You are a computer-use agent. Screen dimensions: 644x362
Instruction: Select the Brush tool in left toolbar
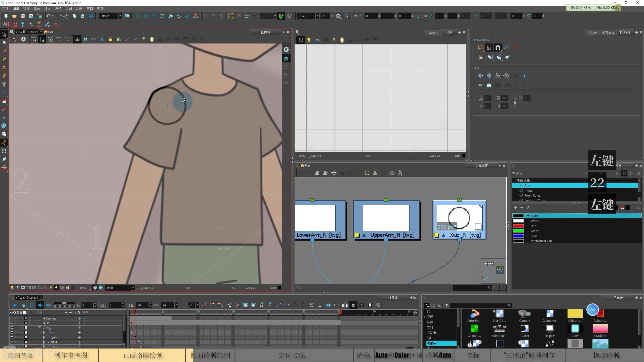pyautogui.click(x=4, y=51)
